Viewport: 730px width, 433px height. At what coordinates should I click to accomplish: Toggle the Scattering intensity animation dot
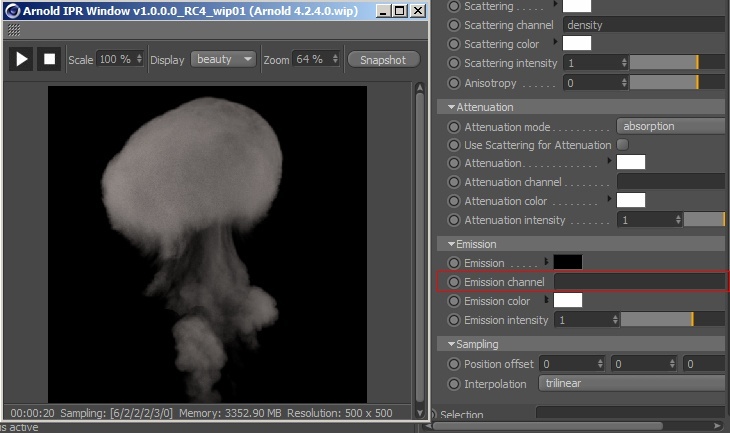(453, 63)
